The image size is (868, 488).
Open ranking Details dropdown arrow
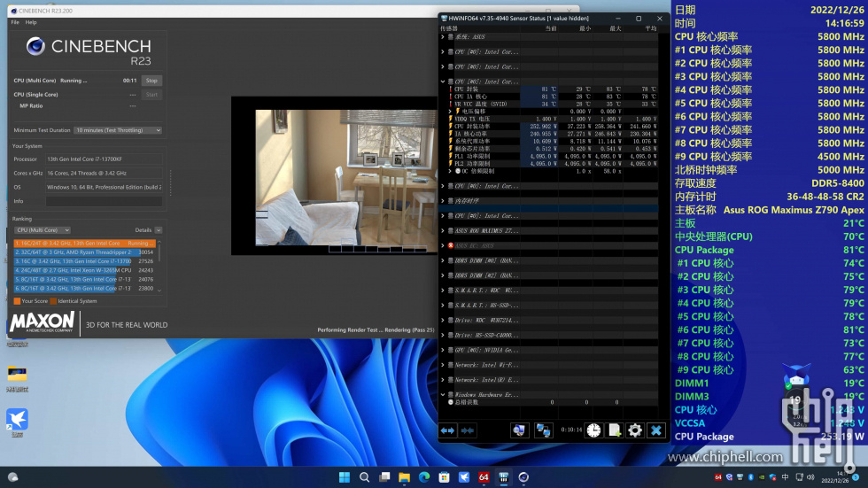click(x=159, y=230)
